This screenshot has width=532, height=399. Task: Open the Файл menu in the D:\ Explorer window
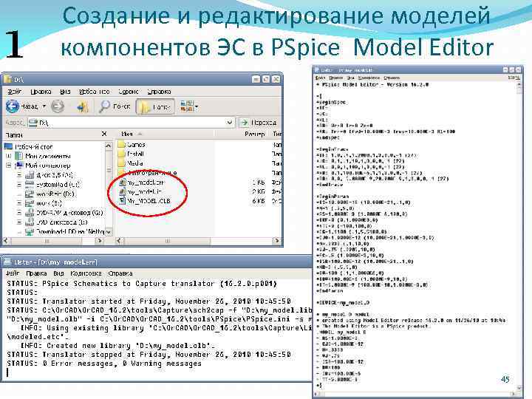[x=14, y=92]
